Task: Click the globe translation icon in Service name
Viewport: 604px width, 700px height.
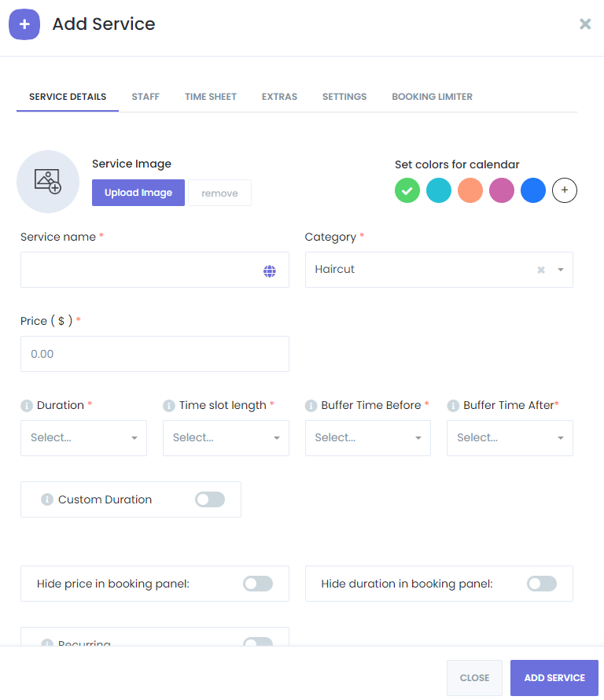Action: pos(270,271)
